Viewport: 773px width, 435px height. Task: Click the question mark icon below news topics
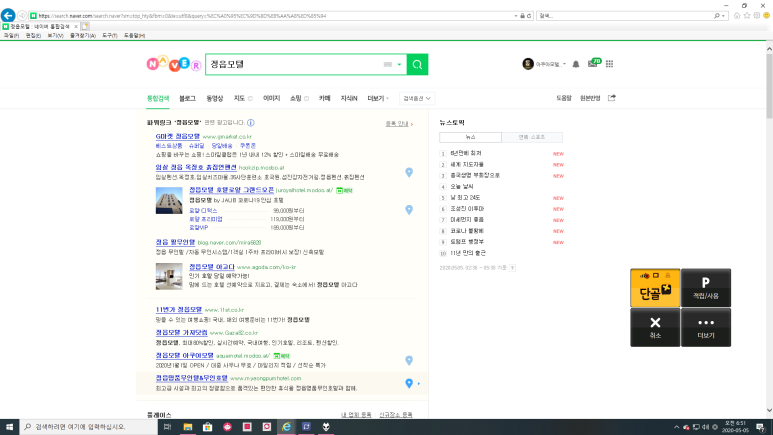(513, 268)
